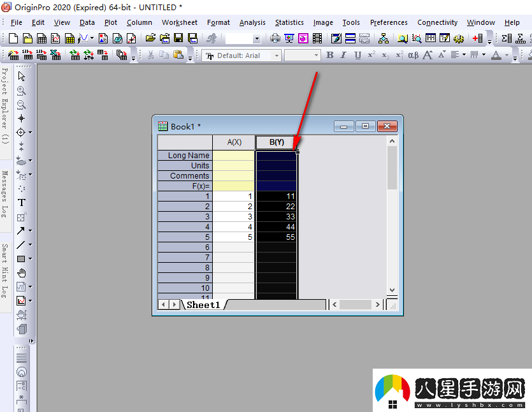Pick the Pan hand tool
This screenshot has width=532, height=412.
click(21, 273)
